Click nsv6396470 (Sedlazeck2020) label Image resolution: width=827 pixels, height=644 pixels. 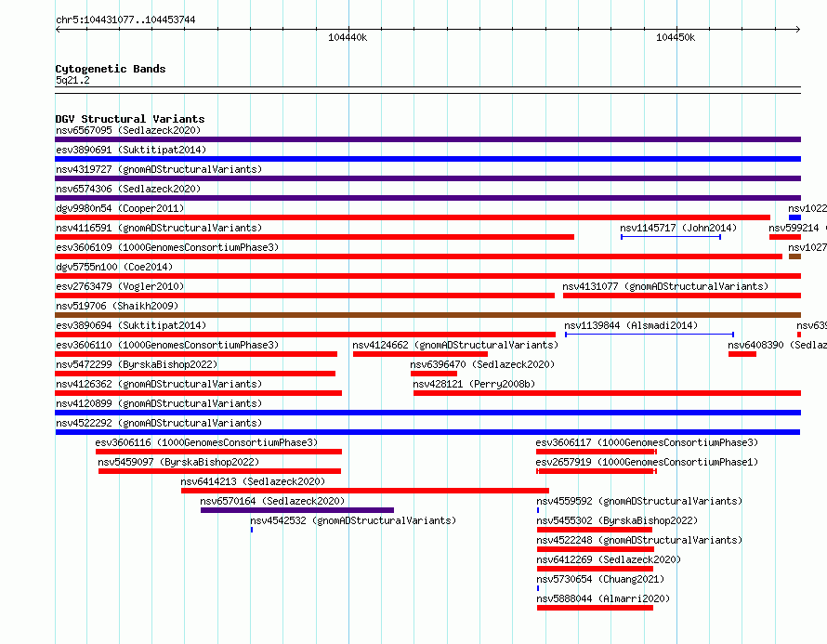(x=482, y=364)
